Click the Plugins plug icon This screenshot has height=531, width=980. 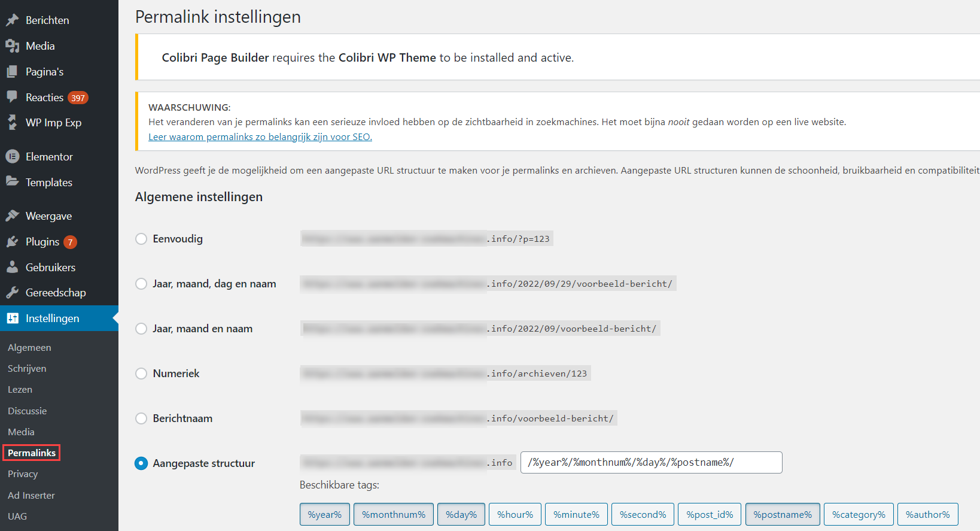pos(13,242)
